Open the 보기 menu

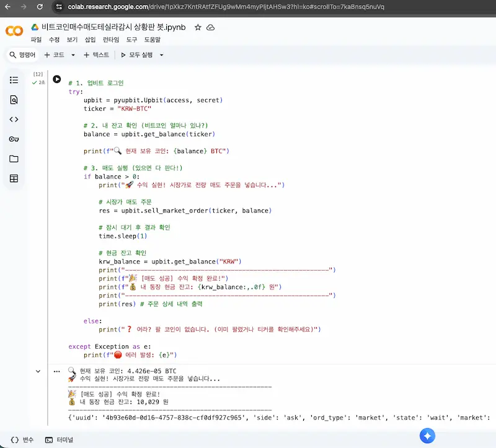72,40
